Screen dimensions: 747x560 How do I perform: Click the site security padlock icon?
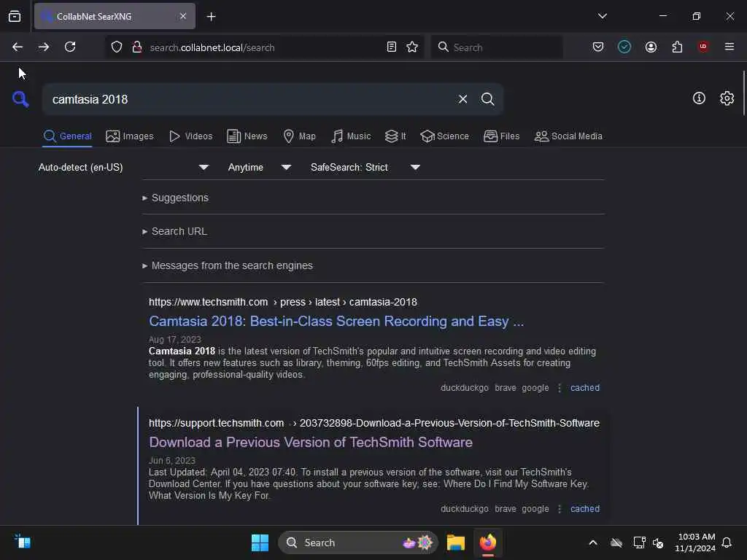136,47
